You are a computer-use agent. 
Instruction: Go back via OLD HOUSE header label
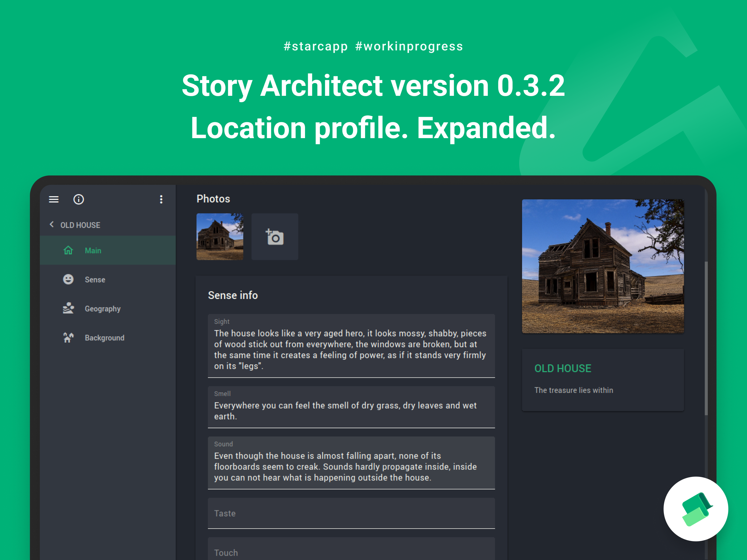(x=80, y=225)
